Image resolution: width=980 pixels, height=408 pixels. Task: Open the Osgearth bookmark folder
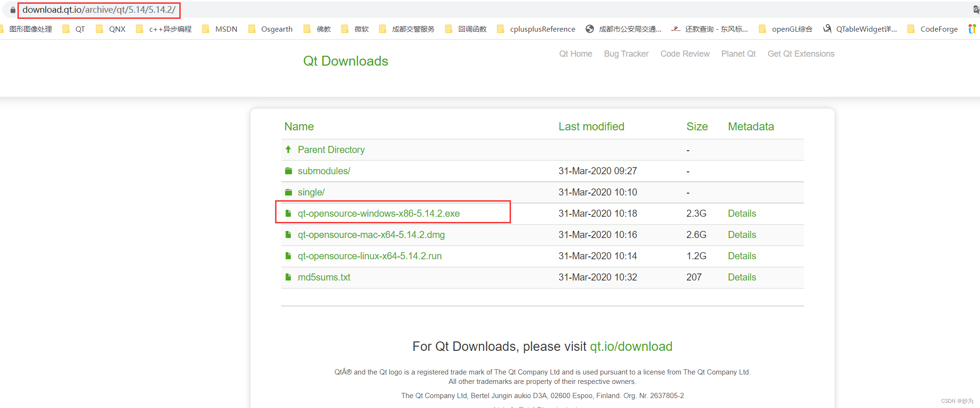(x=270, y=29)
